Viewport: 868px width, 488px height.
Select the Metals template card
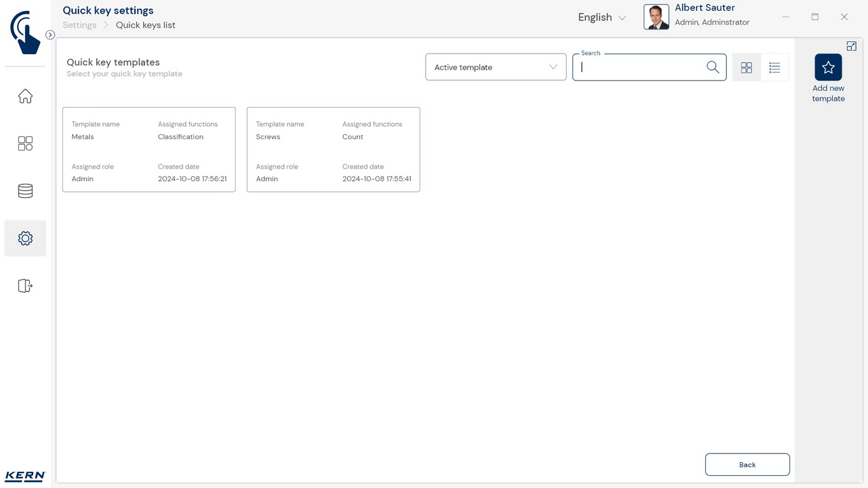(x=149, y=150)
